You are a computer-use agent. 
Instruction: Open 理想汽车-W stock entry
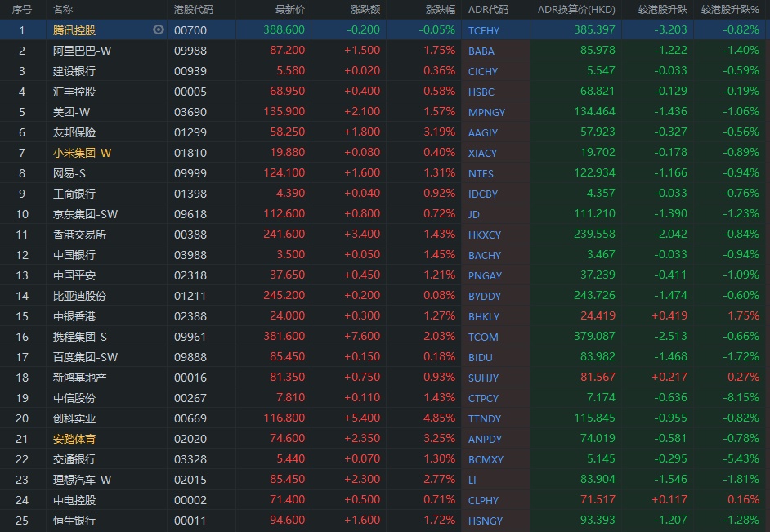[x=82, y=480]
